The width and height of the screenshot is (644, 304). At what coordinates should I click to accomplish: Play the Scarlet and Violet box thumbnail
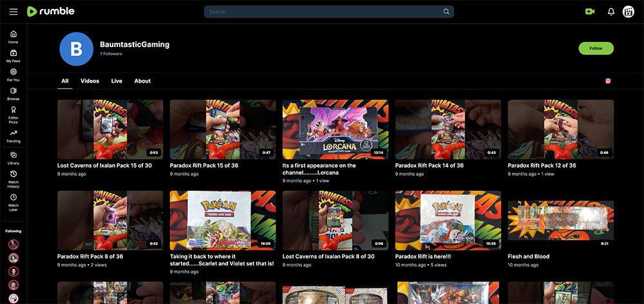[x=223, y=220]
